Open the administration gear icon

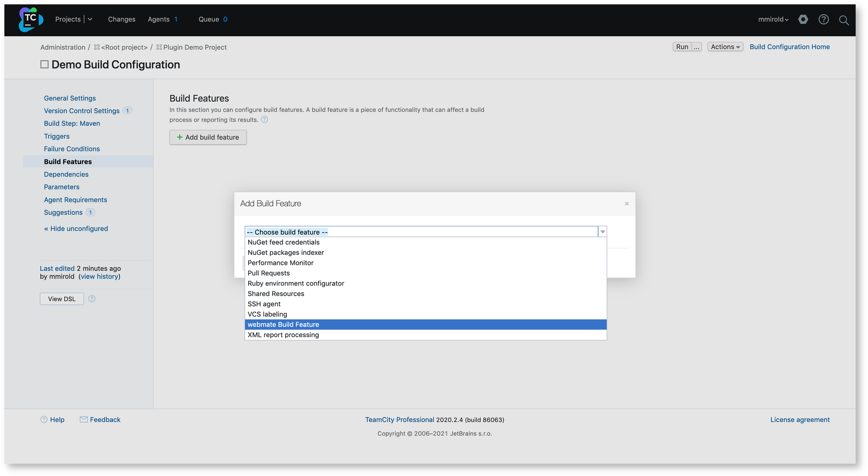tap(803, 19)
